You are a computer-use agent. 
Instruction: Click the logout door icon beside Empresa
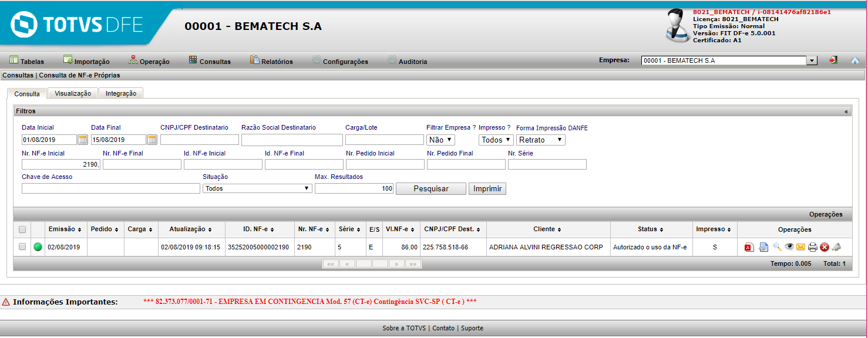point(833,60)
